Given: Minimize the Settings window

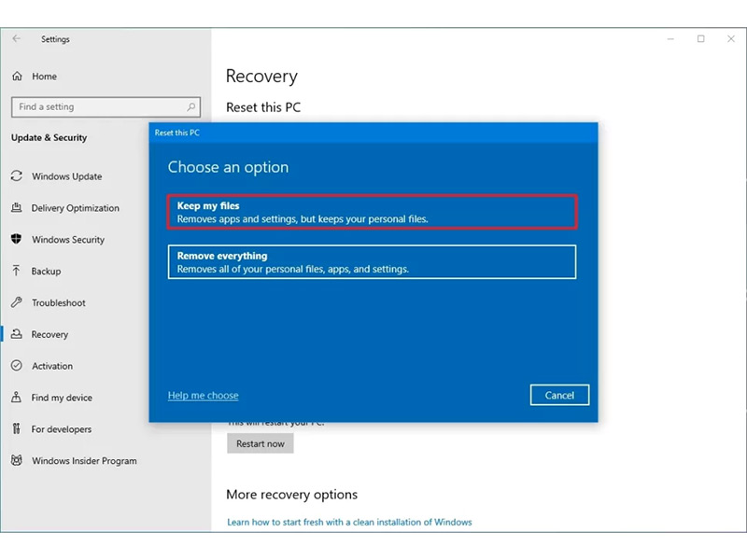Looking at the screenshot, I should [670, 39].
